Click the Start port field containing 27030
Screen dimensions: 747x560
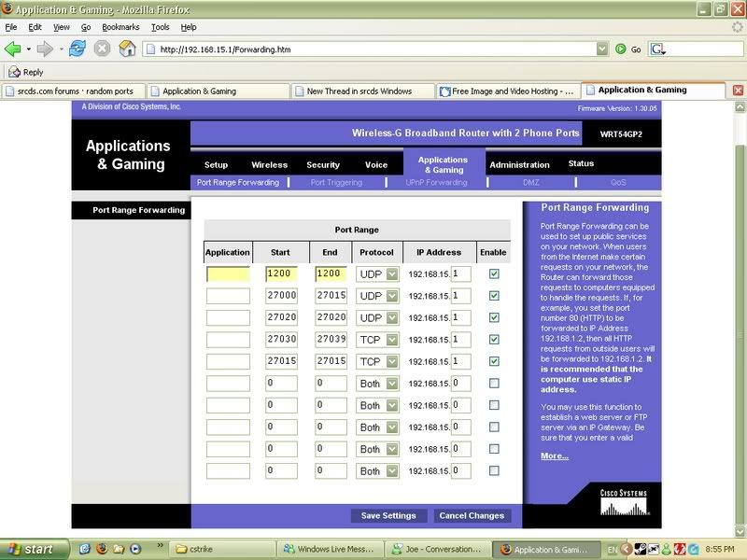coord(281,340)
